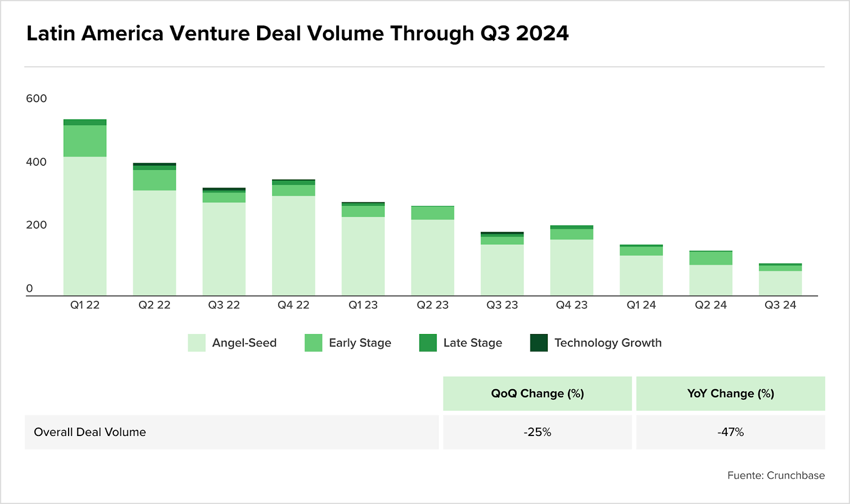
Task: Click the Q2 23 stacked bar
Action: [432, 254]
